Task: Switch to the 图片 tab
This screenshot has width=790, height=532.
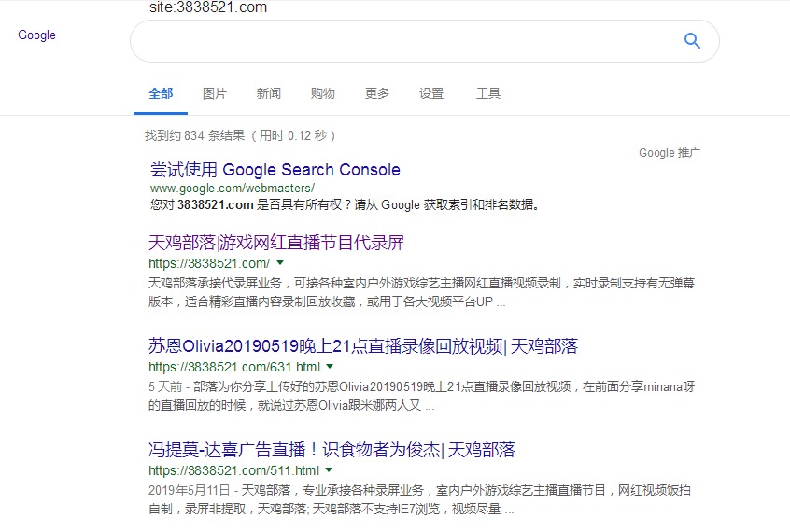Action: coord(215,93)
